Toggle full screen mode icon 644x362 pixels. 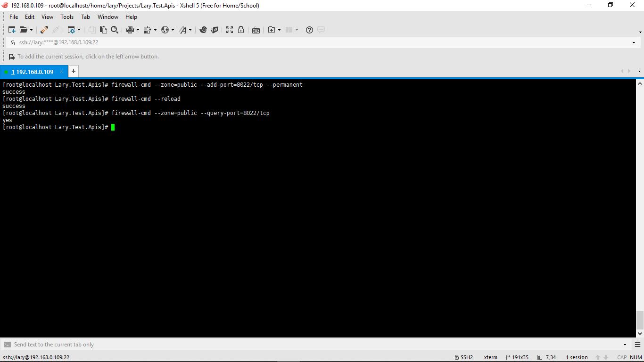(x=230, y=30)
